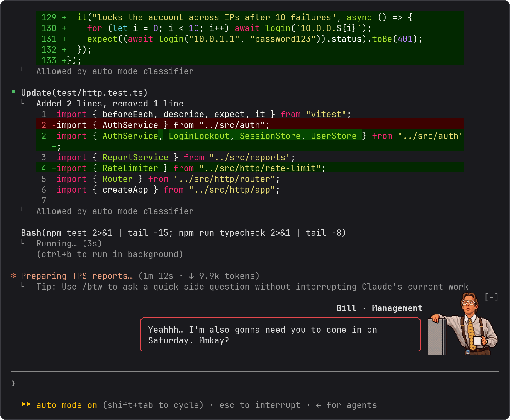
Task: Click the '/btw' tip line
Action: click(252, 287)
